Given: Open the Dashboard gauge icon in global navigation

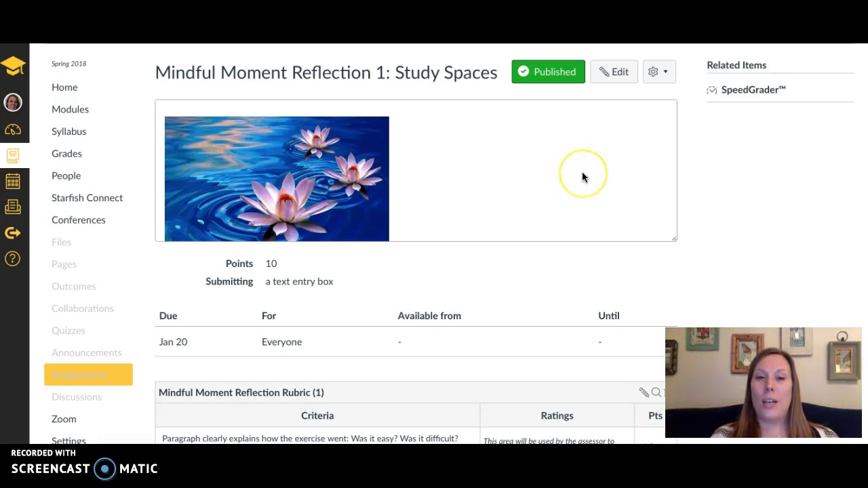Looking at the screenshot, I should [13, 129].
